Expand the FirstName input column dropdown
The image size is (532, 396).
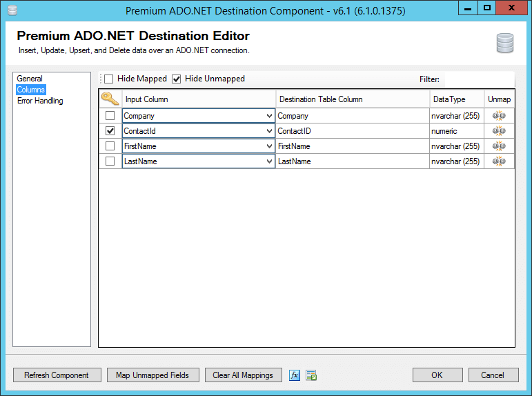[269, 146]
